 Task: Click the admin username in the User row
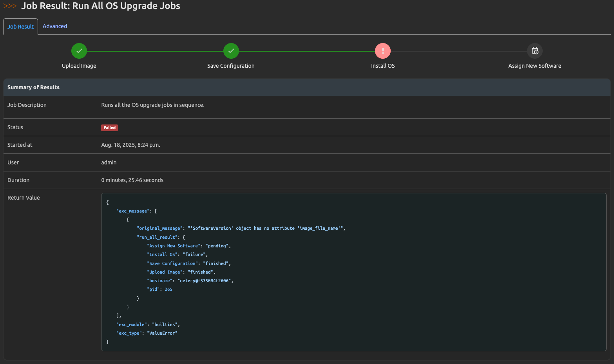(109, 162)
